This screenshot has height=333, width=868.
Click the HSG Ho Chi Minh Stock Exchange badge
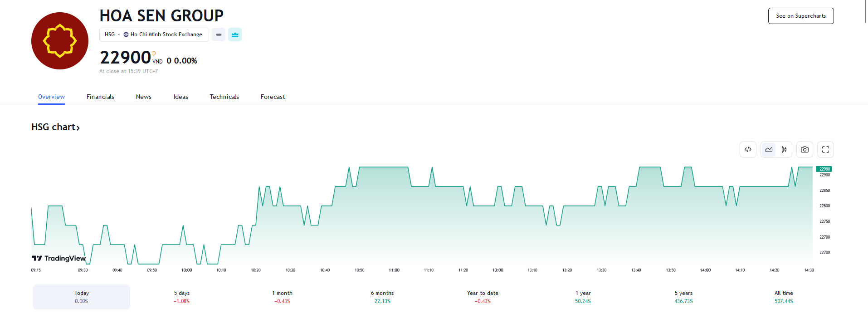[154, 34]
